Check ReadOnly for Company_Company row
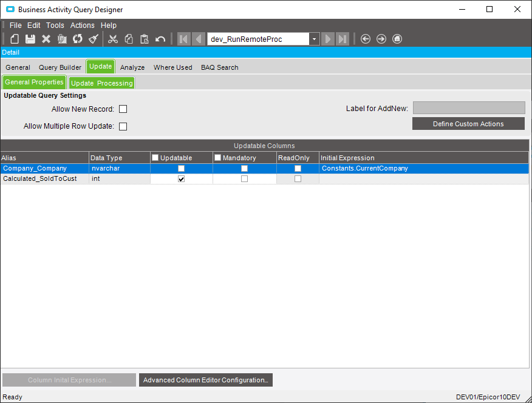The image size is (532, 403). point(298,169)
